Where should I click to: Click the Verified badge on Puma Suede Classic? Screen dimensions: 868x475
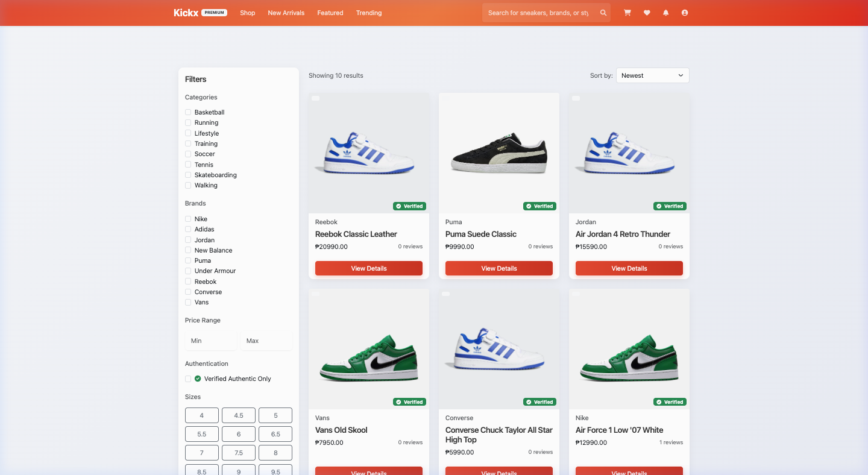tap(540, 206)
